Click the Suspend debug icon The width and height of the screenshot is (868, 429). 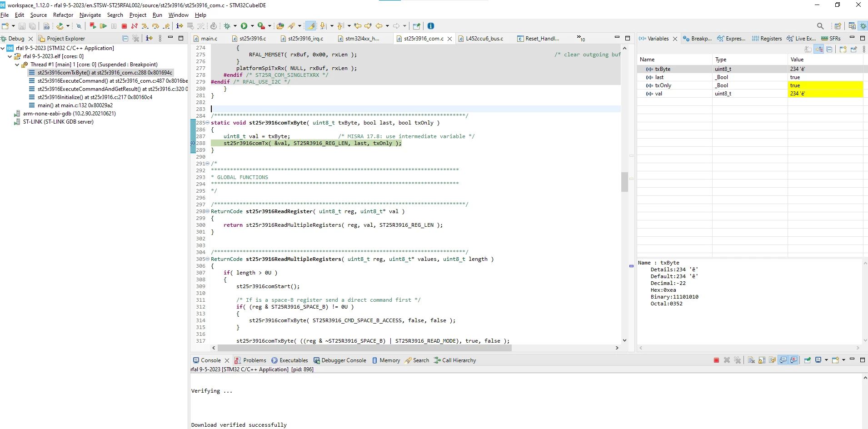[114, 26]
